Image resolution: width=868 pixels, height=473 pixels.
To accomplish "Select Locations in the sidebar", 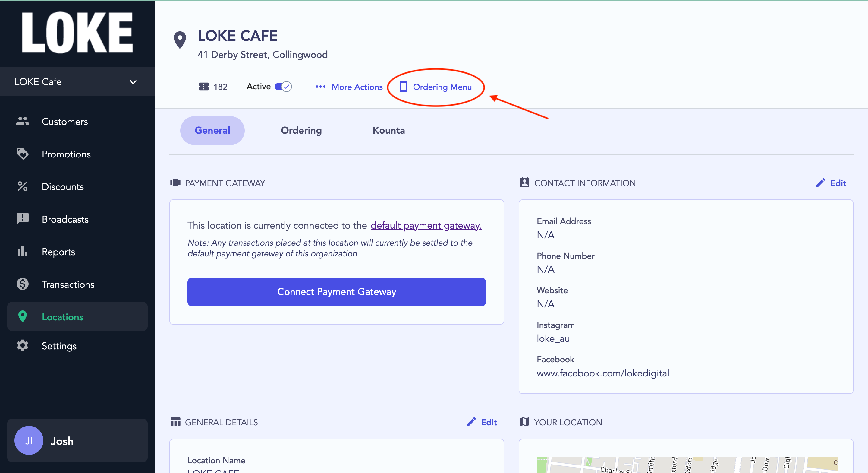I will point(77,316).
